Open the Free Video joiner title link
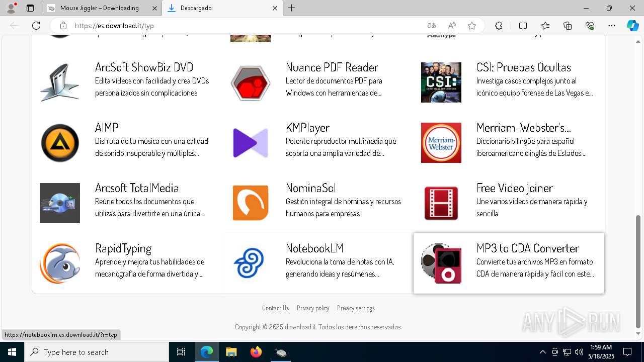 (515, 188)
